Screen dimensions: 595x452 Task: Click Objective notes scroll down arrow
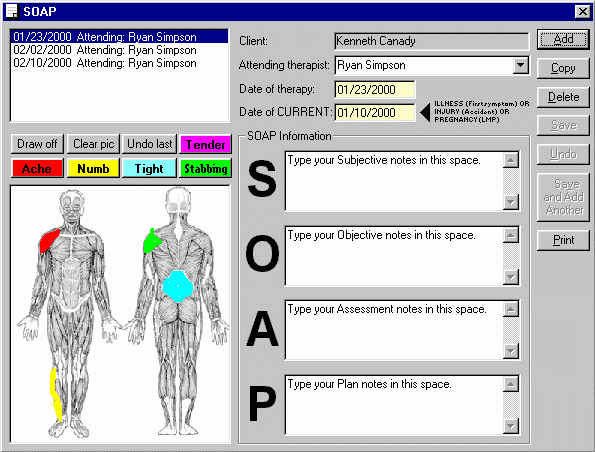(x=511, y=277)
